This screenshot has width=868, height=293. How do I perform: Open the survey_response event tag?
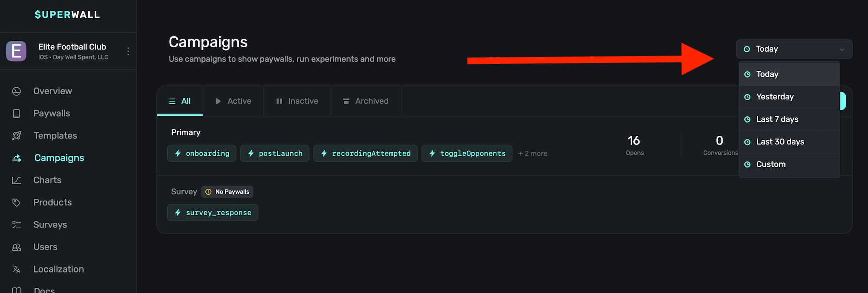[x=213, y=213]
